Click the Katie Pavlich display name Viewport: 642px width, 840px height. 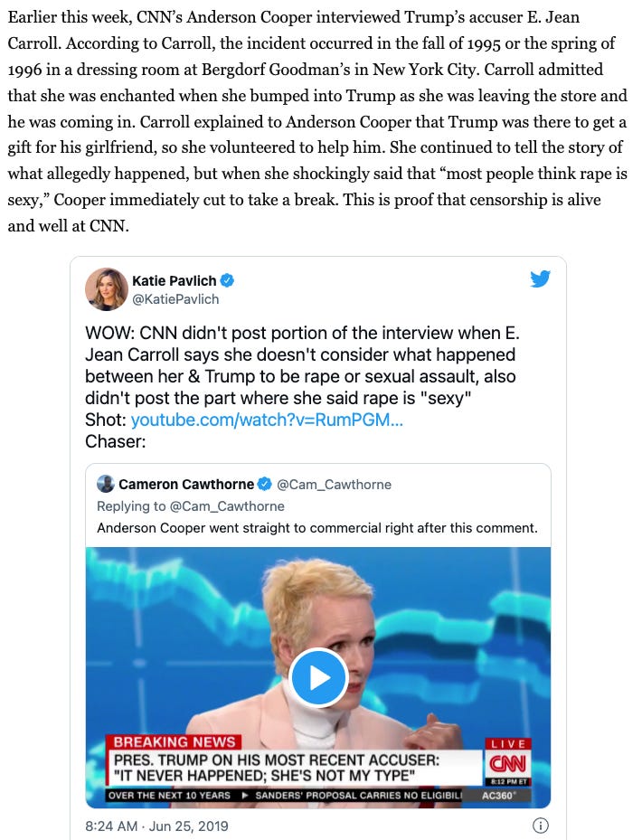(x=175, y=280)
